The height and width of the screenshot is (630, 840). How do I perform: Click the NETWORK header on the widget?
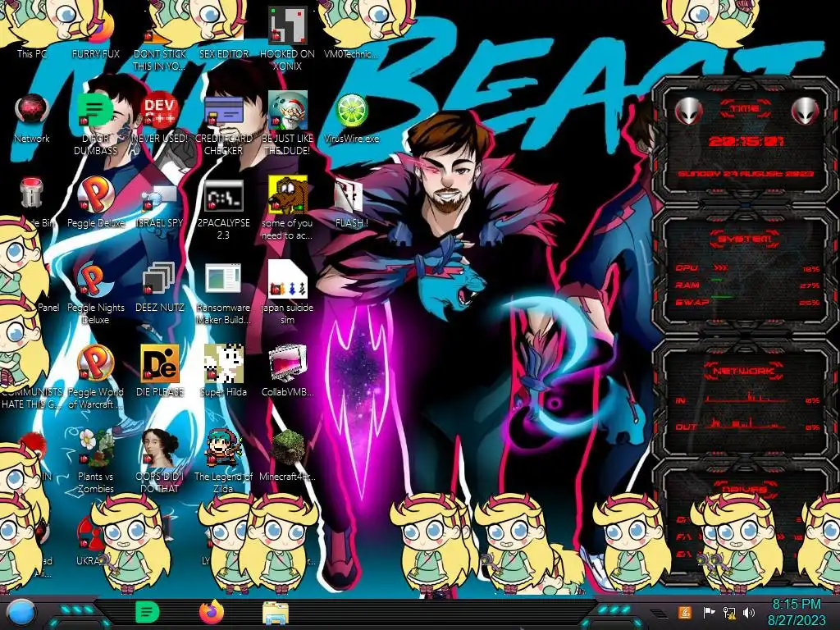coord(745,370)
